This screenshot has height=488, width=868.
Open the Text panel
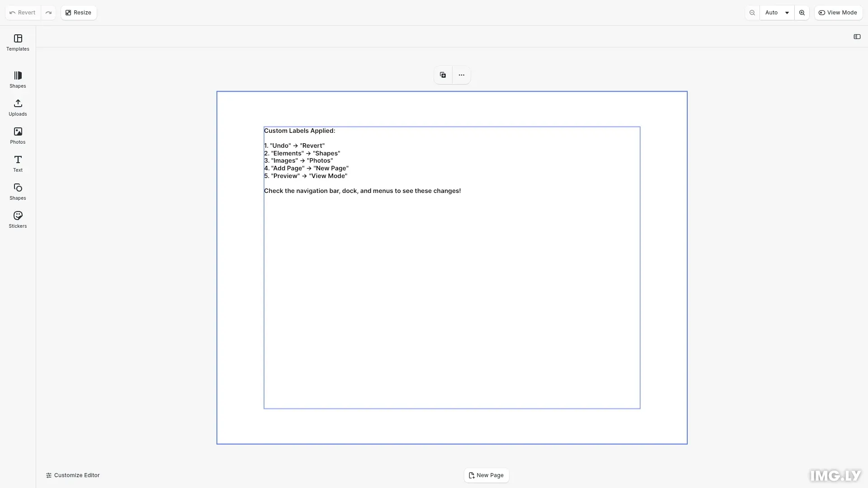[17, 164]
